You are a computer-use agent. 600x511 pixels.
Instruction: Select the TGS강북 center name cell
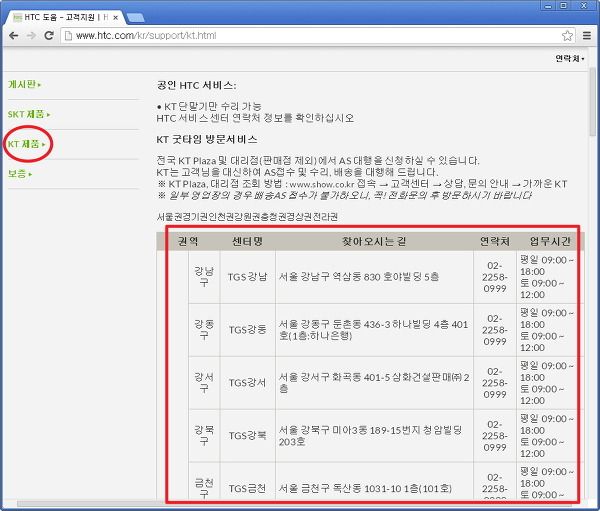pyautogui.click(x=247, y=436)
